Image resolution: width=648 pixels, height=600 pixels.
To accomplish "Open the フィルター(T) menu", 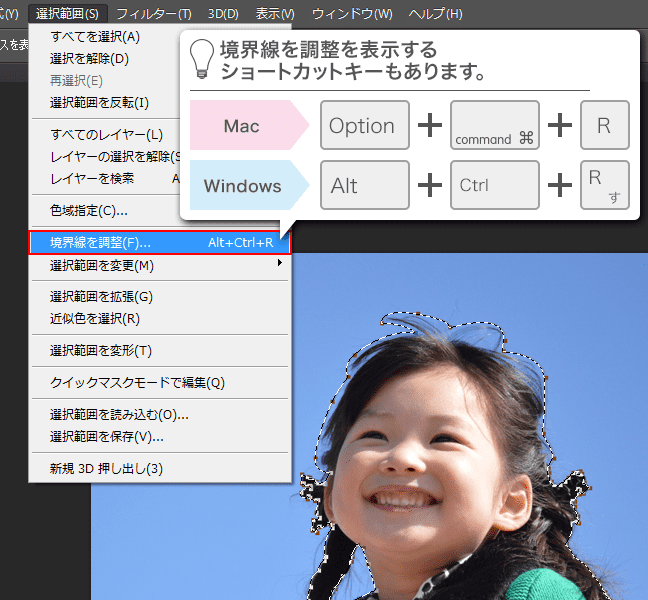I will (153, 14).
